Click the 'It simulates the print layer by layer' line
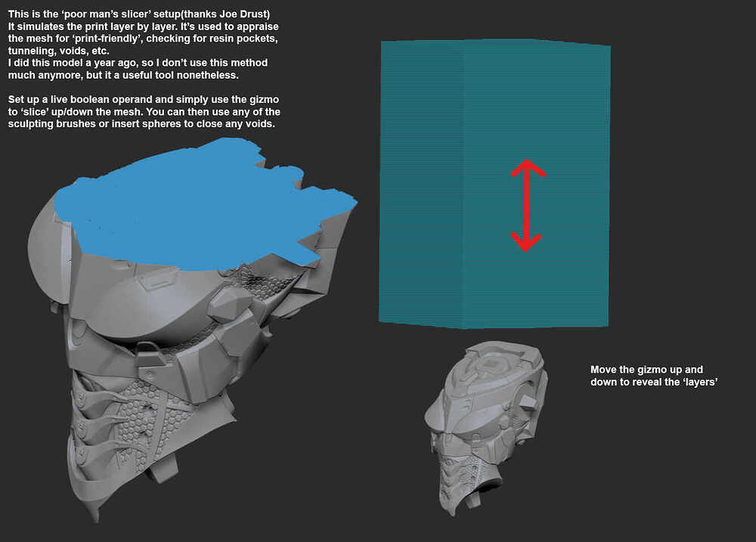 tap(143, 26)
